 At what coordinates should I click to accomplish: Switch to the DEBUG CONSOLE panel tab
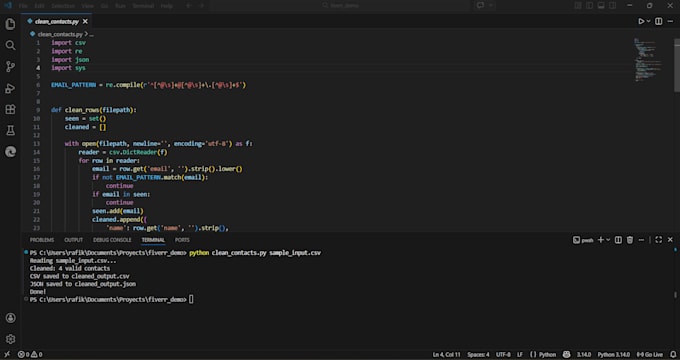(112, 240)
